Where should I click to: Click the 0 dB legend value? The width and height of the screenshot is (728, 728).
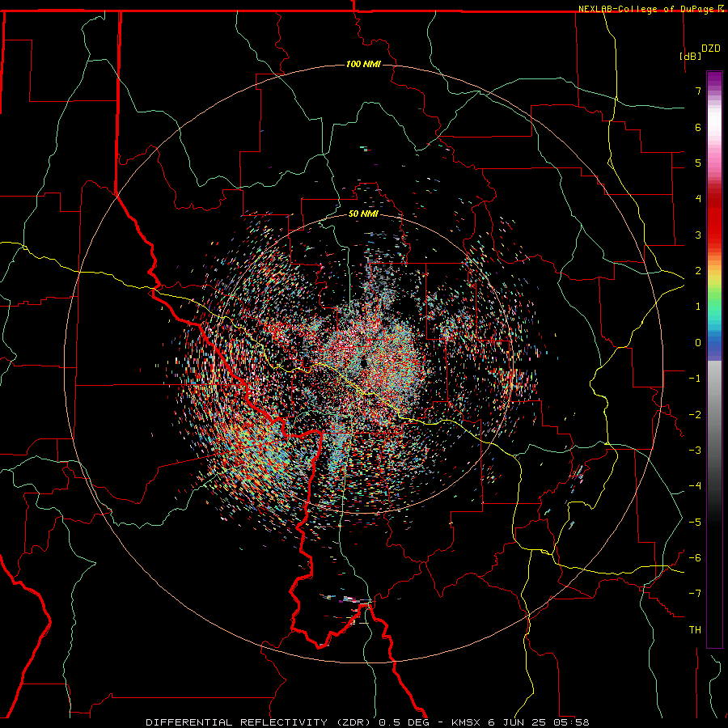[698, 343]
